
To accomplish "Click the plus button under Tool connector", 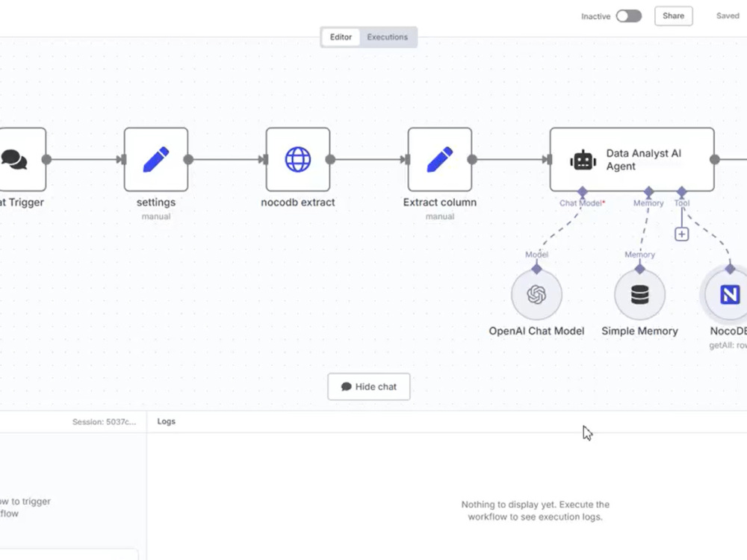I will click(x=682, y=234).
